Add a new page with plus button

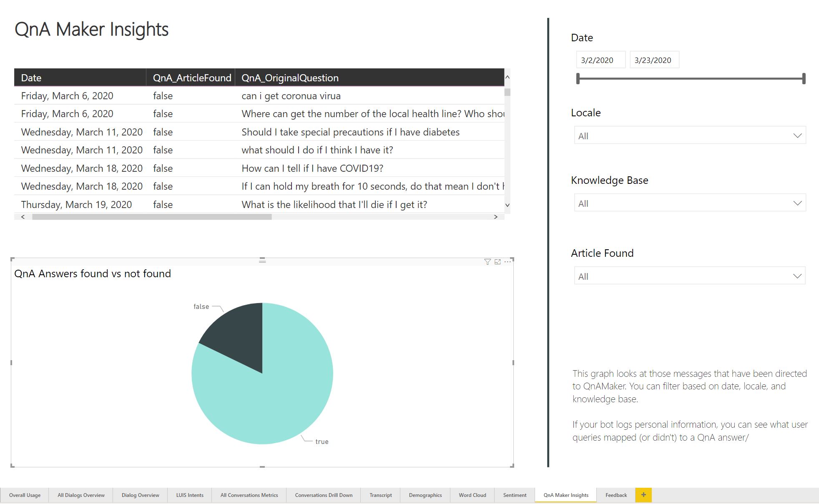coord(643,495)
